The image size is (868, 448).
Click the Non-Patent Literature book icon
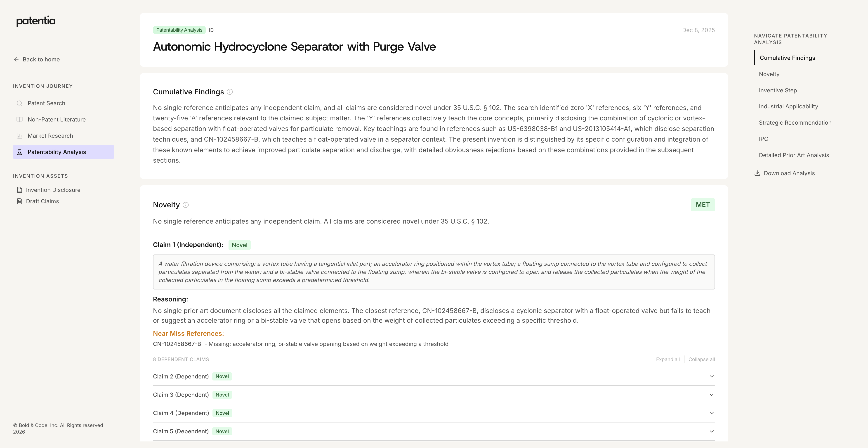coord(19,119)
